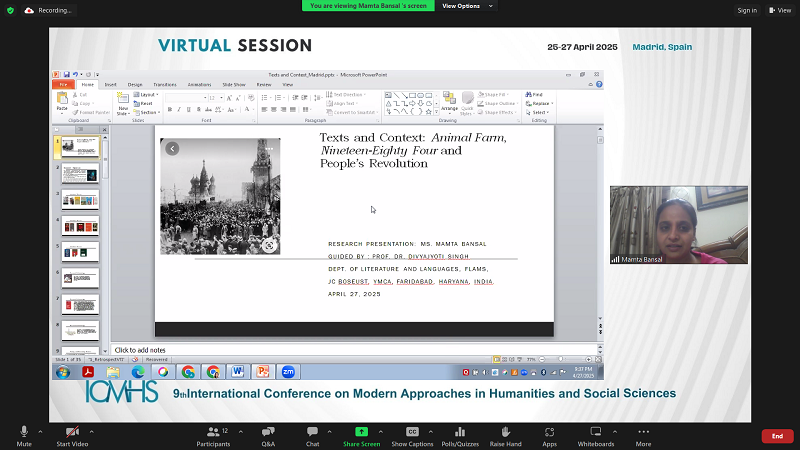Open the Chat panel
Screen dimensions: 800x450
(x=312, y=432)
